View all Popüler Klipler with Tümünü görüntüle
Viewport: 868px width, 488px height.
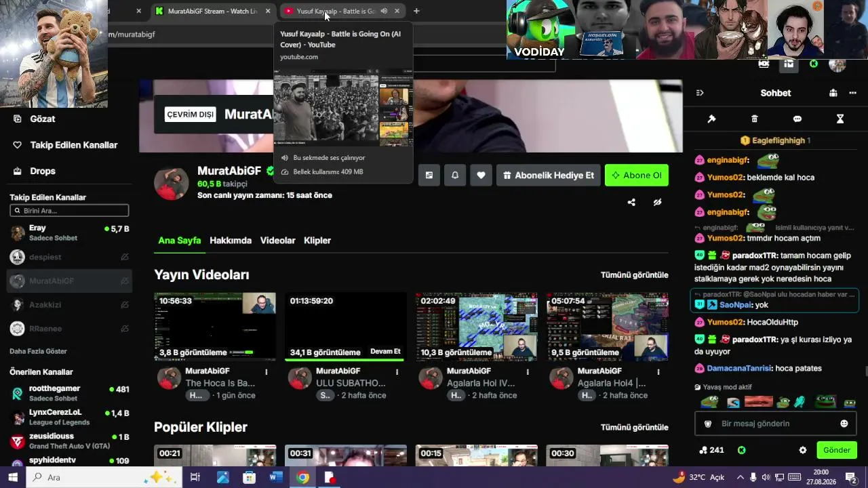635,428
